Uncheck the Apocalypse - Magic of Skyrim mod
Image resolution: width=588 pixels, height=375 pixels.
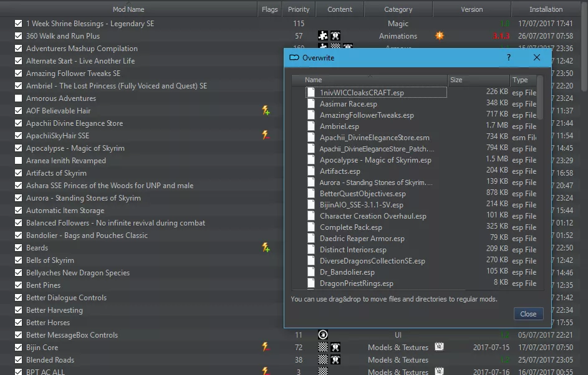(x=18, y=148)
